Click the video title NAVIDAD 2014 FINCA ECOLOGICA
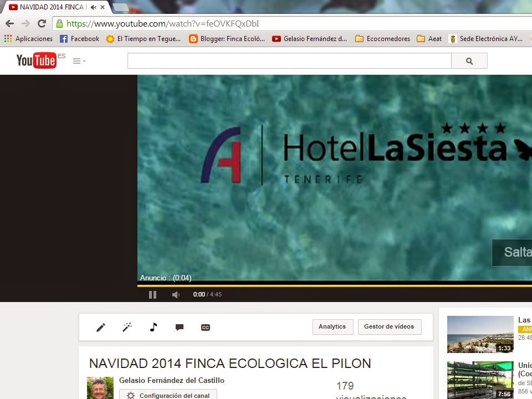 point(230,364)
